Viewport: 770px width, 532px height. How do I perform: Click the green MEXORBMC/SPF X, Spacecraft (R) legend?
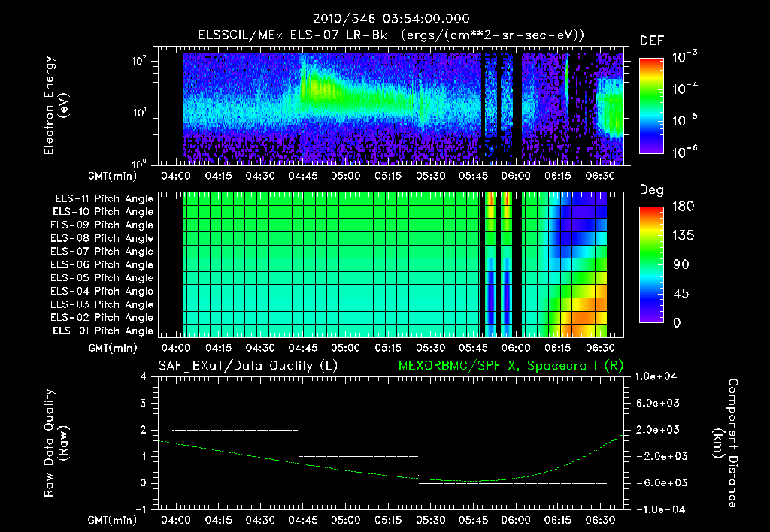(x=511, y=366)
